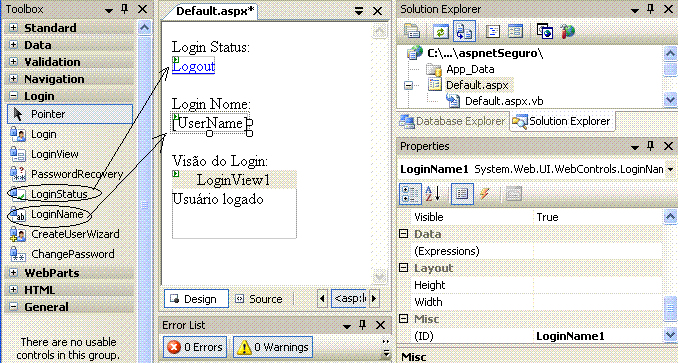Open the active files dropdown in editor
Image resolution: width=678 pixels, height=363 pixels.
[x=359, y=11]
